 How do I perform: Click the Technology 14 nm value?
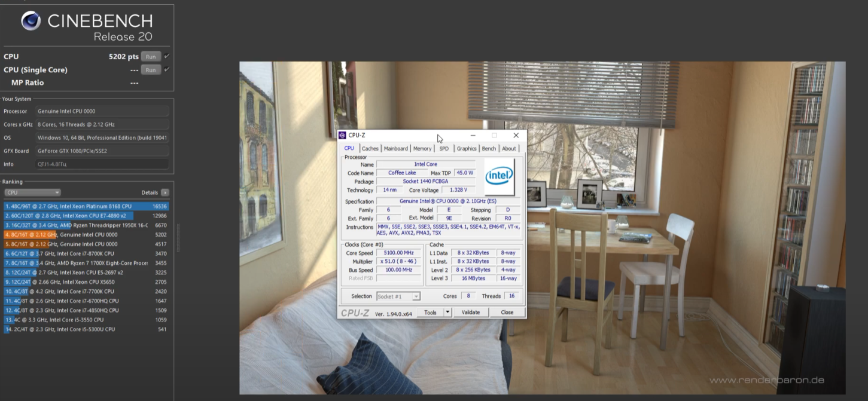(389, 190)
